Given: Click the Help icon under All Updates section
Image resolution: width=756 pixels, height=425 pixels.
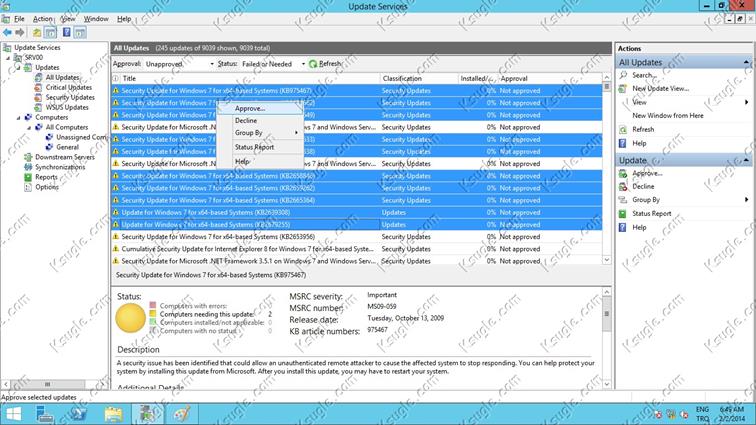Looking at the screenshot, I should (623, 143).
